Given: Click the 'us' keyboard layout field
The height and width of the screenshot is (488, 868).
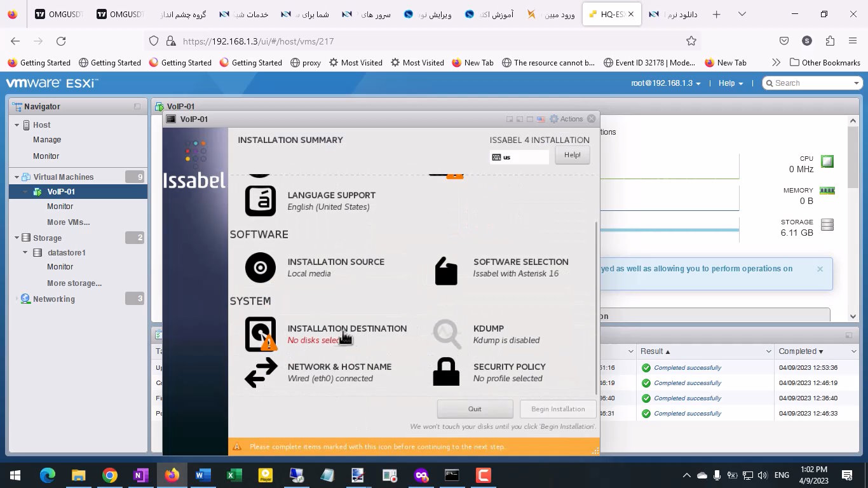Looking at the screenshot, I should 519,157.
